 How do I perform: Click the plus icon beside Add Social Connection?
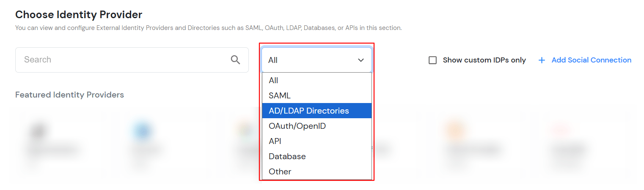tap(542, 60)
